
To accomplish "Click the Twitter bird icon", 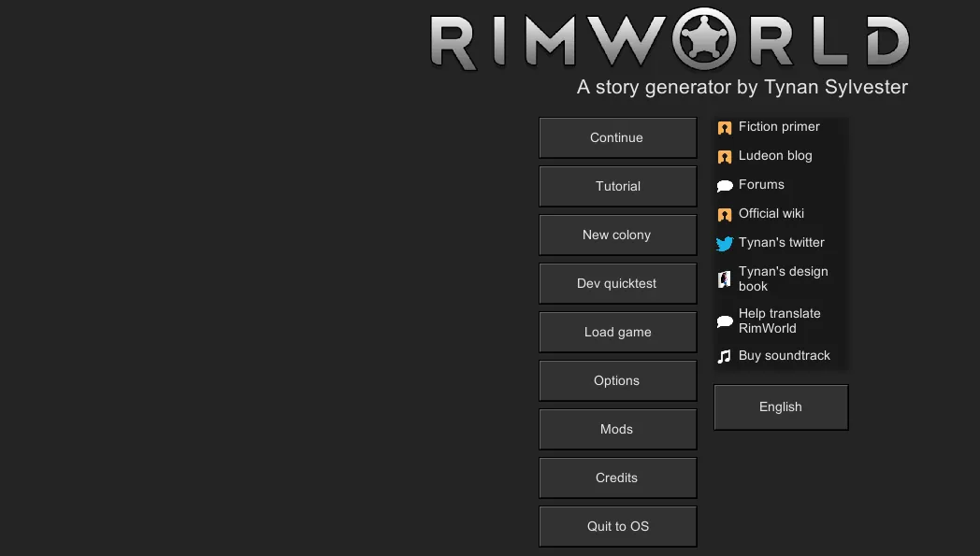I will (724, 244).
